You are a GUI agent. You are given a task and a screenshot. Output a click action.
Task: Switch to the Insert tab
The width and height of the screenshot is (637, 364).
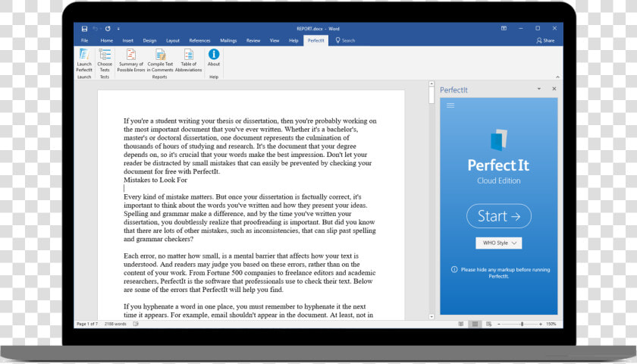(128, 41)
